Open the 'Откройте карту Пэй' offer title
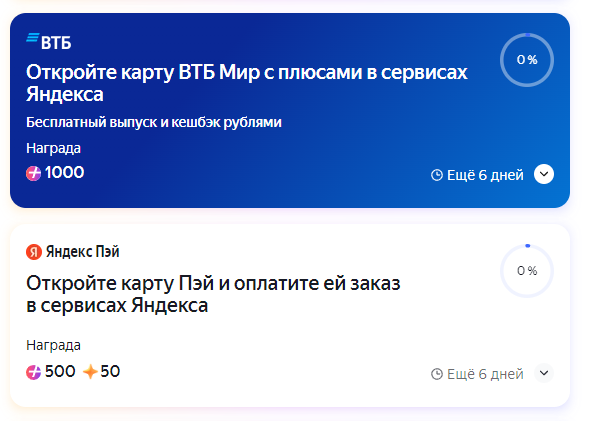This screenshot has height=421, width=589. [213, 294]
